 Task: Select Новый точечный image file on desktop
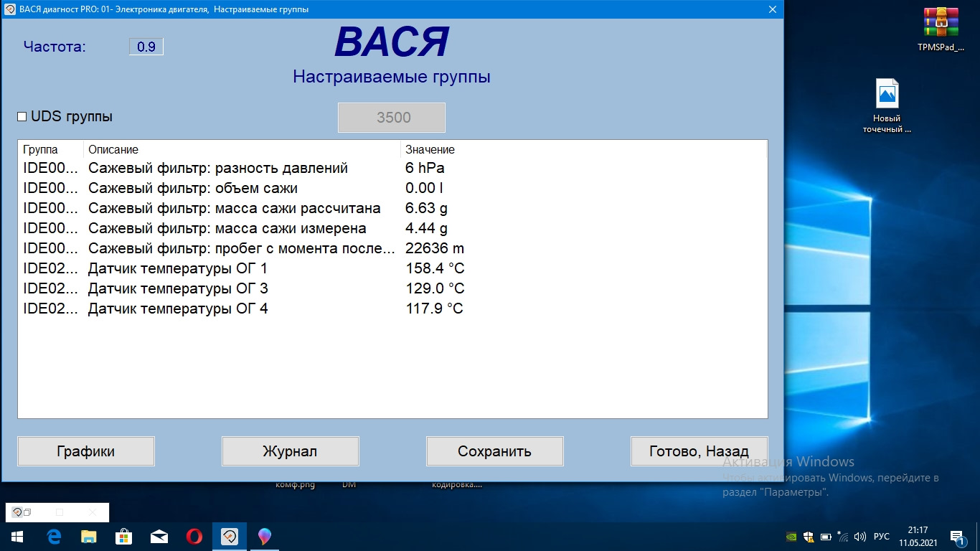tap(887, 105)
